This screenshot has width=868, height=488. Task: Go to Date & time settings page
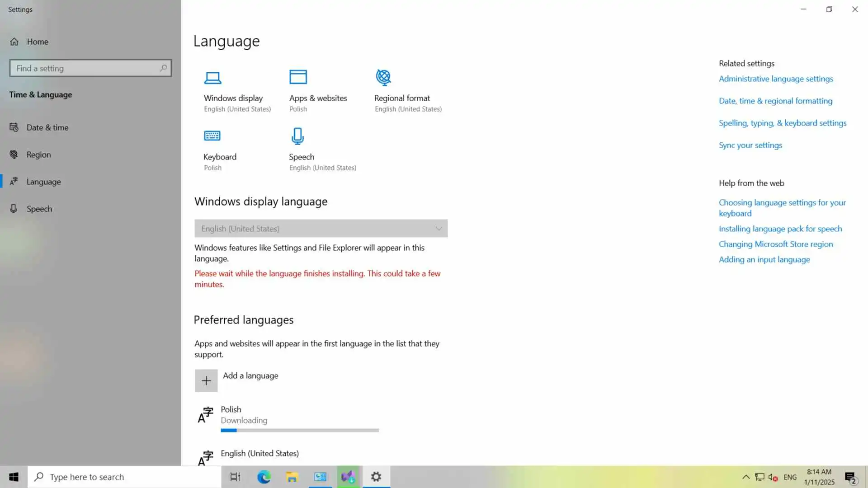coord(47,127)
